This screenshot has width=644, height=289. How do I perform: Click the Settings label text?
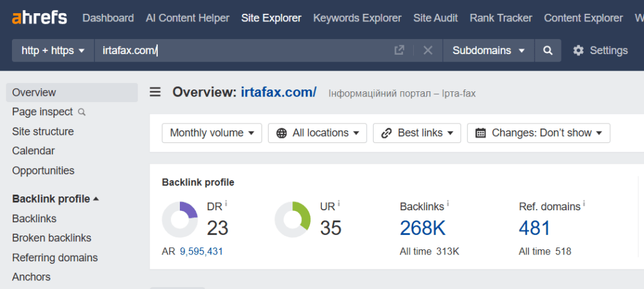point(609,50)
